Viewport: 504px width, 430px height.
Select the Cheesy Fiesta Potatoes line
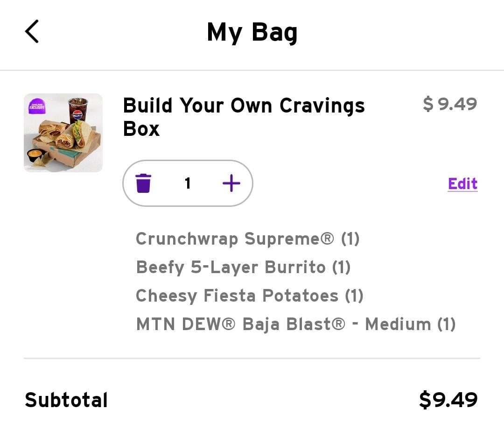pyautogui.click(x=249, y=296)
